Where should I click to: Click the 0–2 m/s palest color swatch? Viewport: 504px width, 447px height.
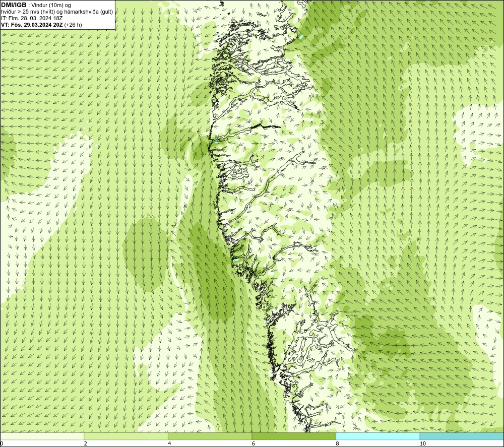pos(42,436)
